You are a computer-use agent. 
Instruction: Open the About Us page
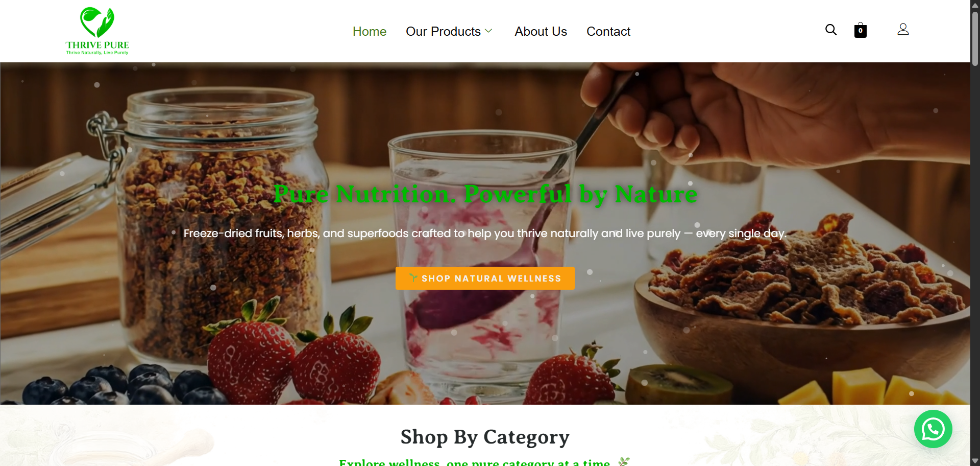pos(541,31)
